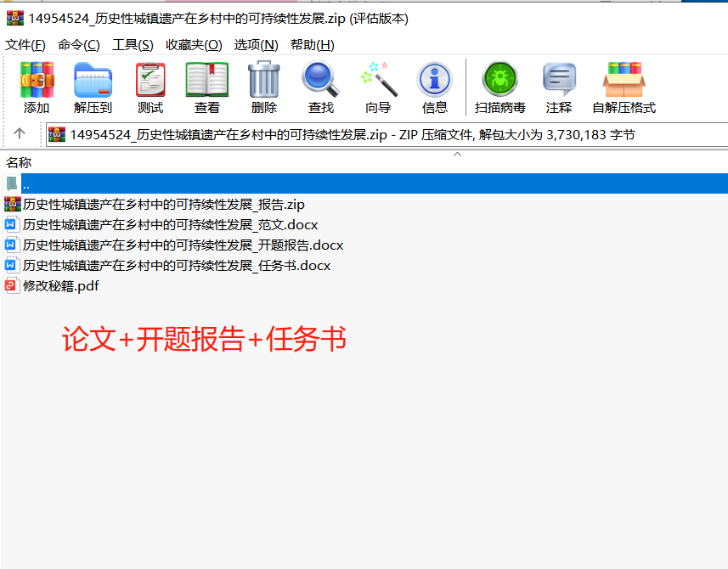Click archive icon in the address bar
The width and height of the screenshot is (728, 569).
click(57, 134)
